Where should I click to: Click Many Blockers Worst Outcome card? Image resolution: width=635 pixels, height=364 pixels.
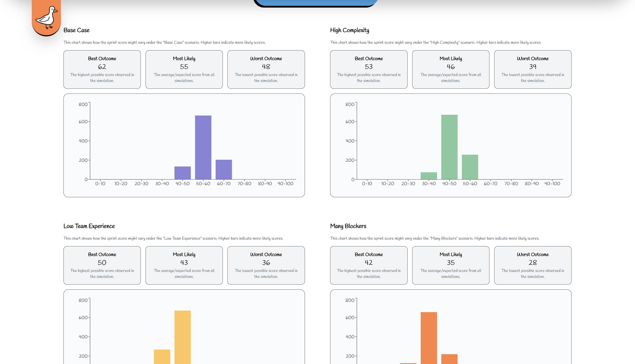[x=533, y=265]
